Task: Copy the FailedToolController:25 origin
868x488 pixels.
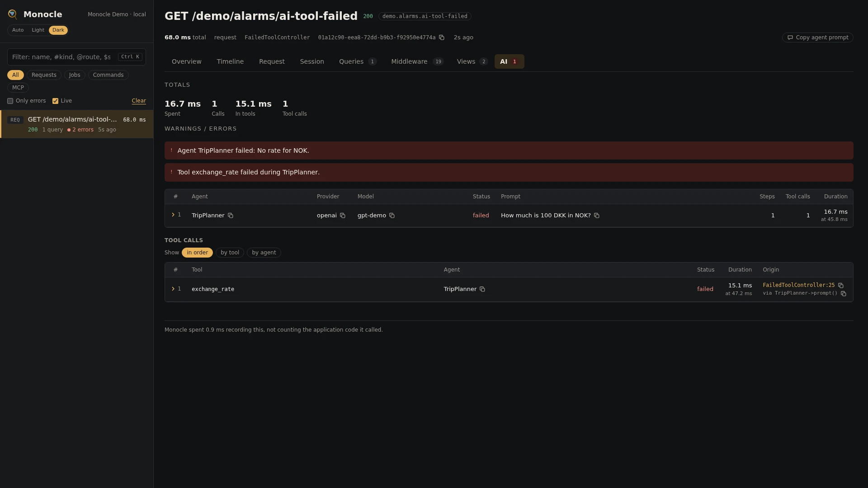Action: pos(841,286)
